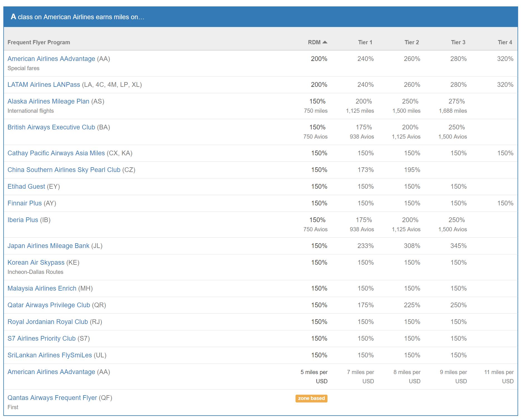Viewport: 522px width, 420px height.
Task: Sort table by the RDM column header
Action: tap(317, 42)
